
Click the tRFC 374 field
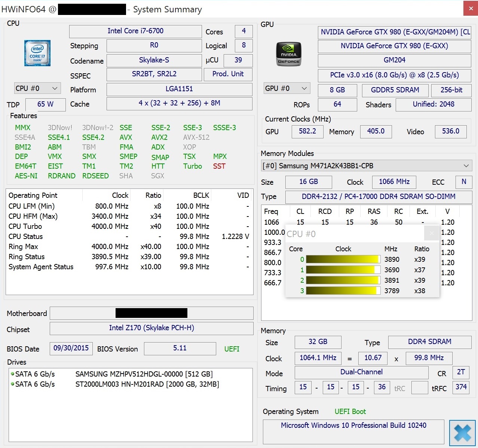pyautogui.click(x=461, y=387)
